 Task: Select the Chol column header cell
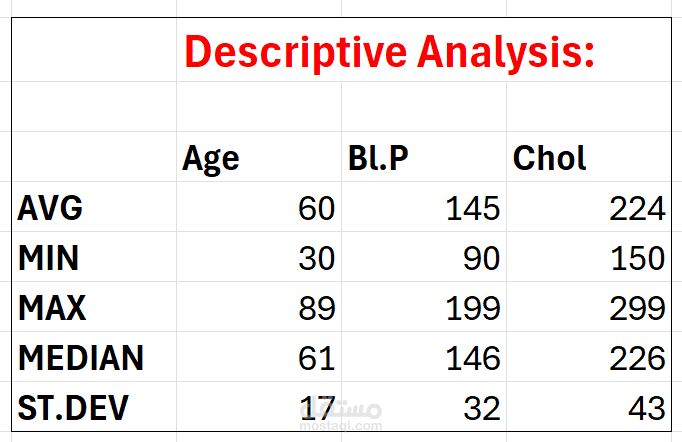click(x=549, y=158)
